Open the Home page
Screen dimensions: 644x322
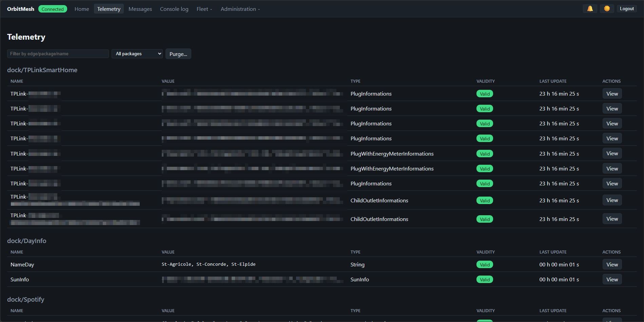(x=82, y=9)
